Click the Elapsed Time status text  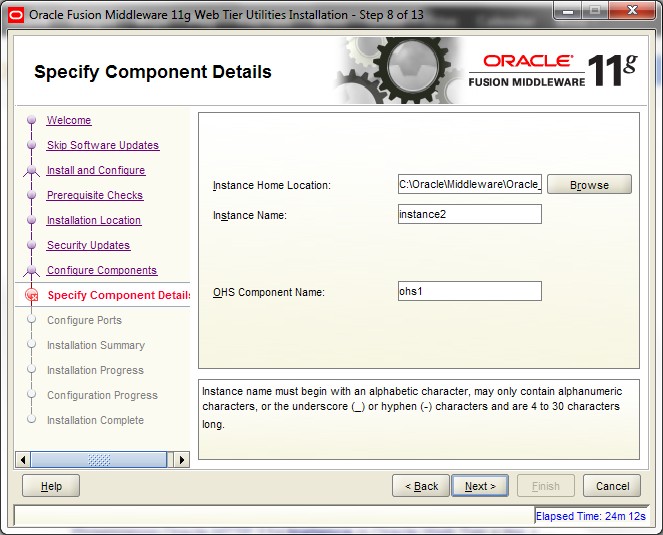[x=591, y=516]
